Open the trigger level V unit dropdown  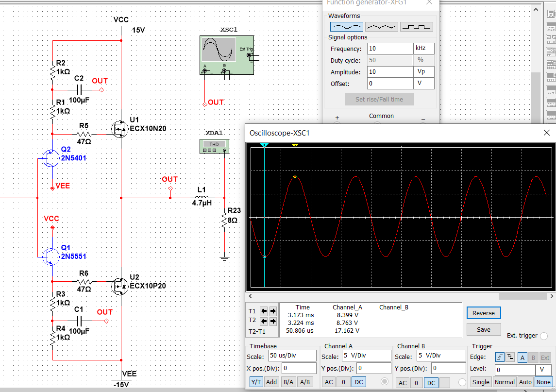click(543, 370)
